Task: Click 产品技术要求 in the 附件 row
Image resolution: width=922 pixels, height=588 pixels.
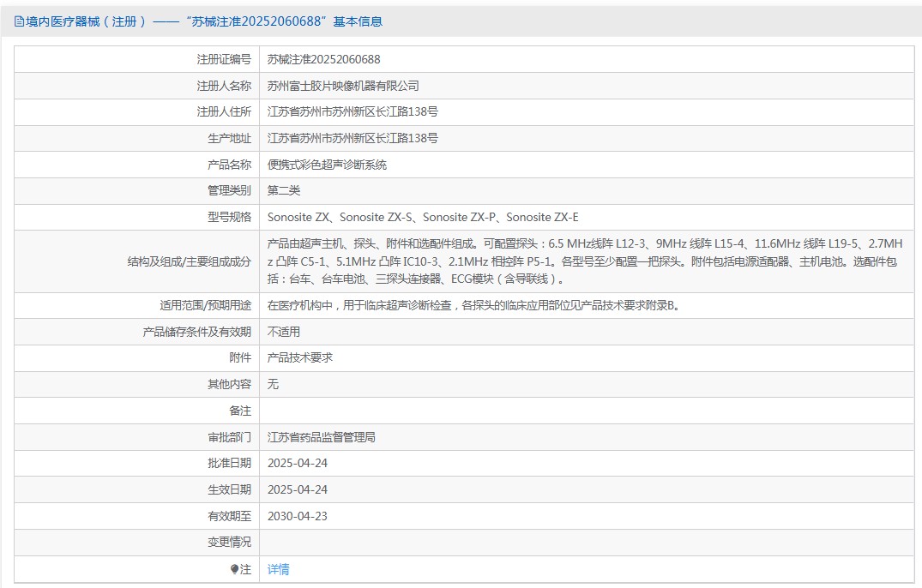Action: click(300, 357)
